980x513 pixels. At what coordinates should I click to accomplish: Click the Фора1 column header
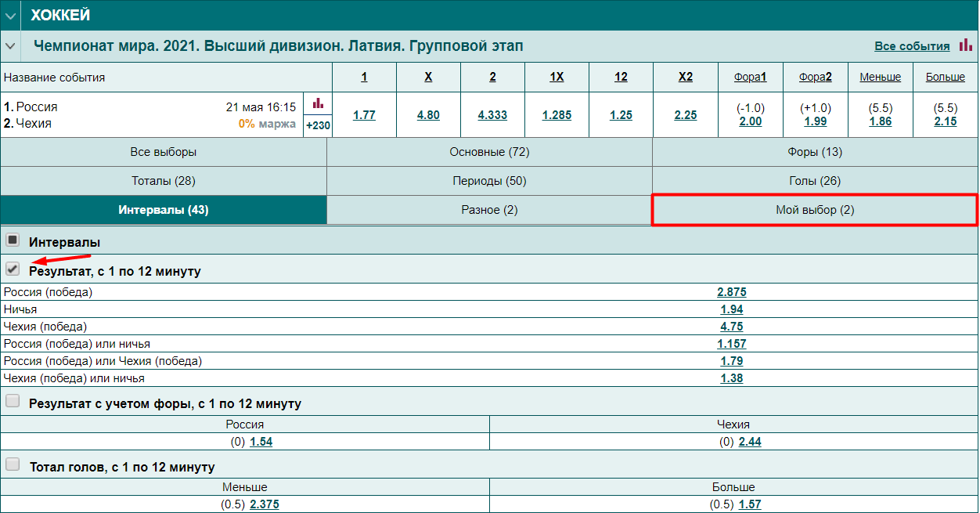750,77
